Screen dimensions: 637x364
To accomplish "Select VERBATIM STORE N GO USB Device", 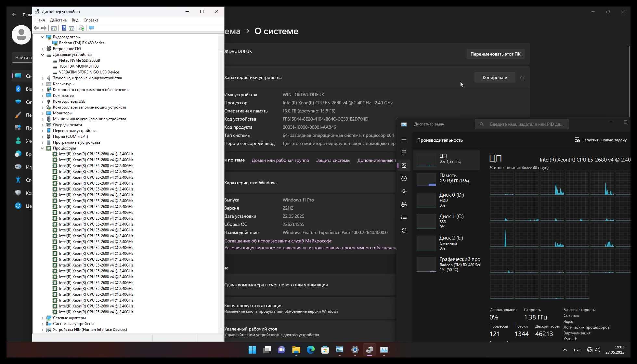I will click(x=89, y=72).
